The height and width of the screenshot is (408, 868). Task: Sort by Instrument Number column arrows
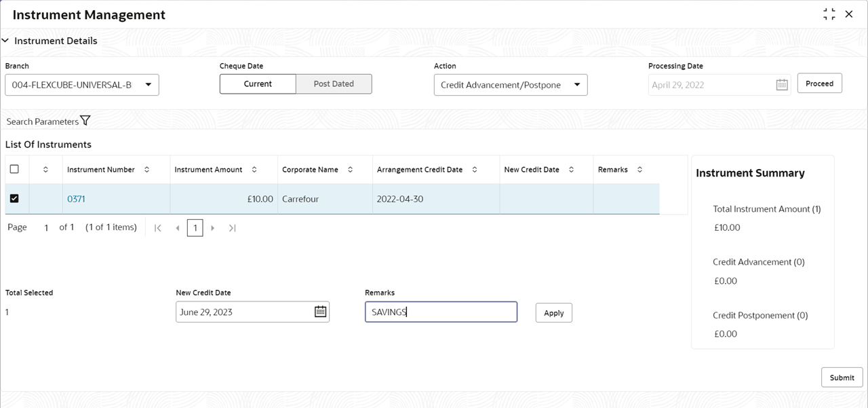tap(147, 170)
